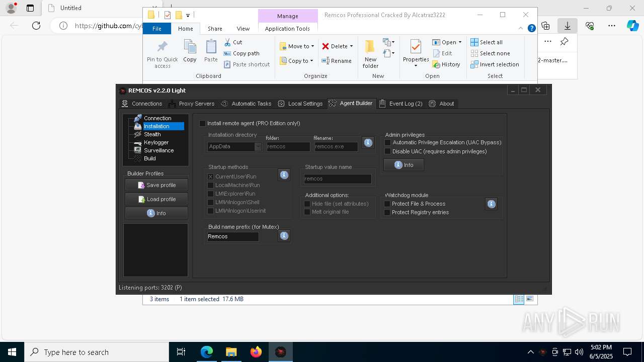Open the Windows Start menu

12,352
